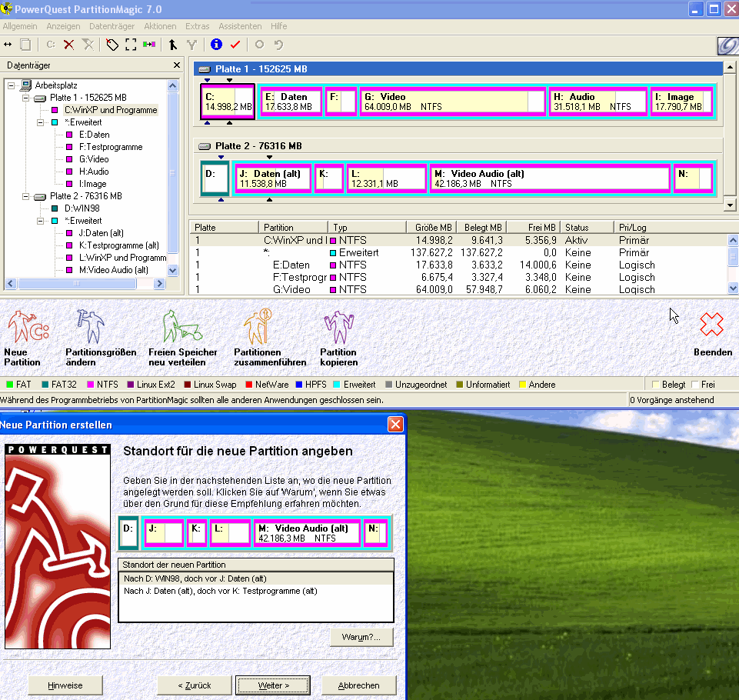Image resolution: width=739 pixels, height=700 pixels.
Task: Click the magenta NTFS legend swatch
Action: pyautogui.click(x=91, y=385)
